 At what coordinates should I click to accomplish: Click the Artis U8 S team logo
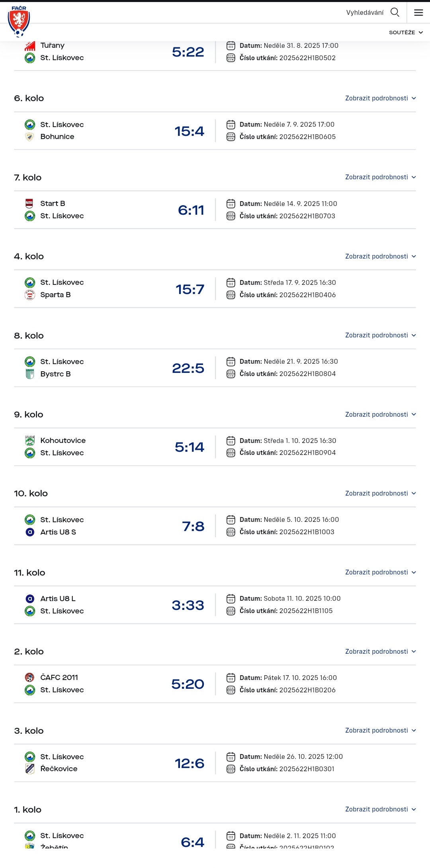point(30,532)
